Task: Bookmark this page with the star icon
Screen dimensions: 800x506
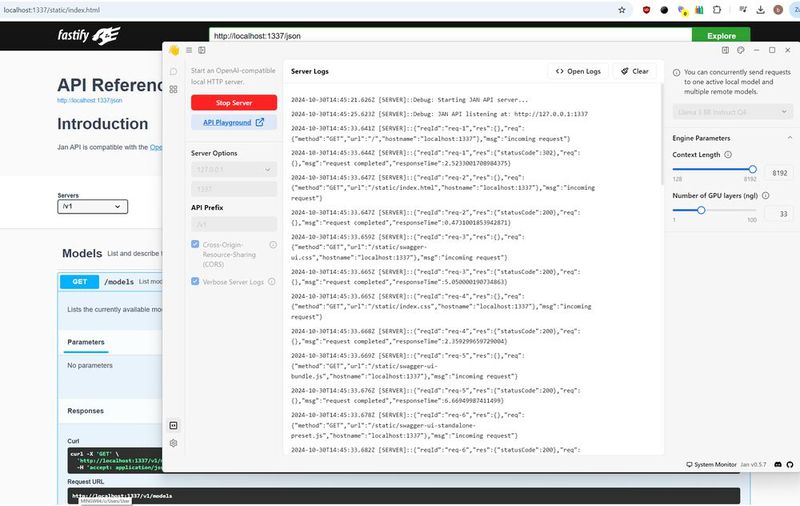Action: click(x=622, y=10)
